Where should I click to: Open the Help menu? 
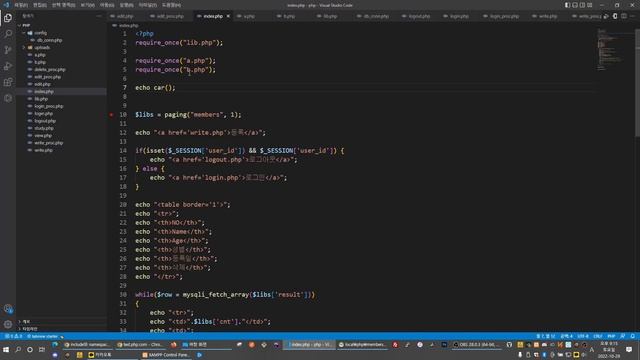pyautogui.click(x=171, y=5)
